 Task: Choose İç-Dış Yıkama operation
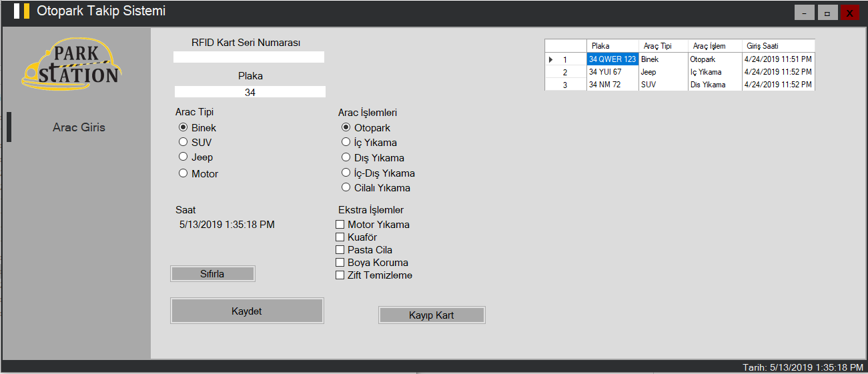[x=378, y=173]
